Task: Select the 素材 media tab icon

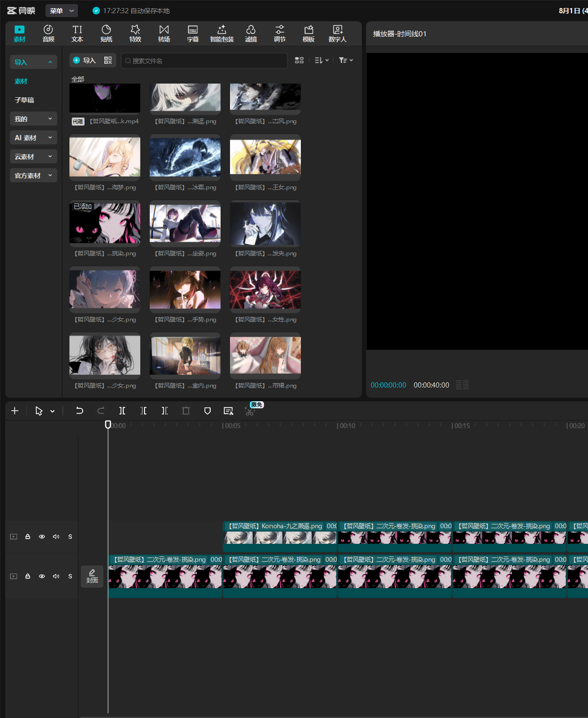Action: tap(19, 34)
